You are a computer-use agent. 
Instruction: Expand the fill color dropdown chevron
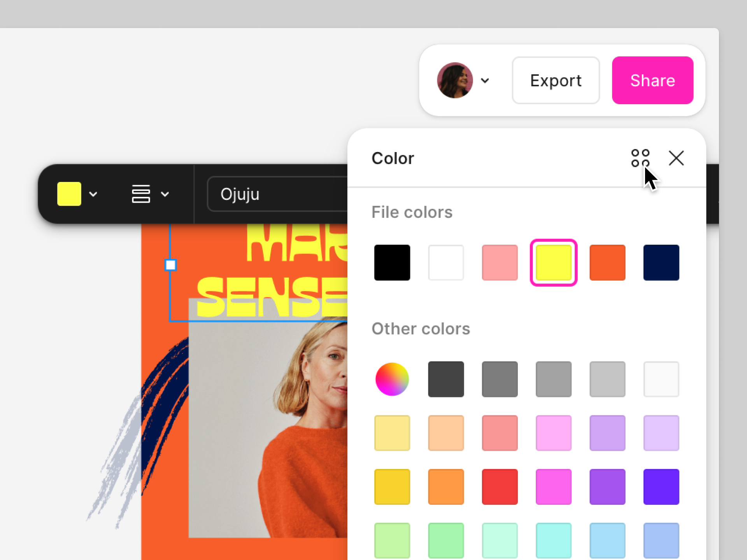[93, 194]
